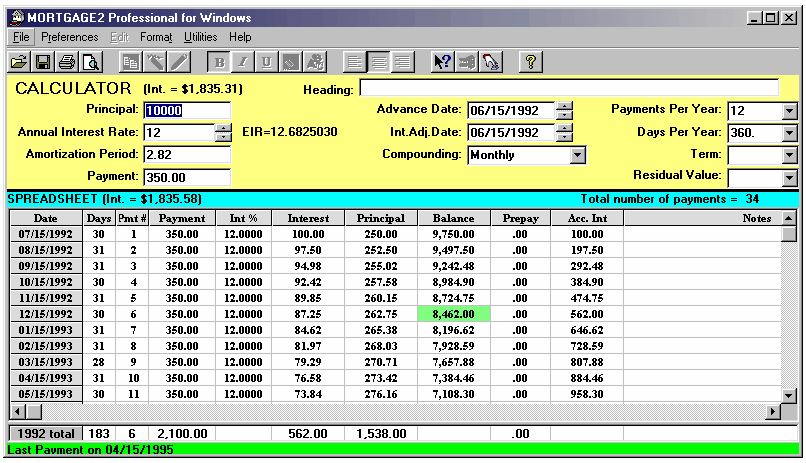Click the Heading text input field
The height and width of the screenshot is (463, 806).
(568, 88)
